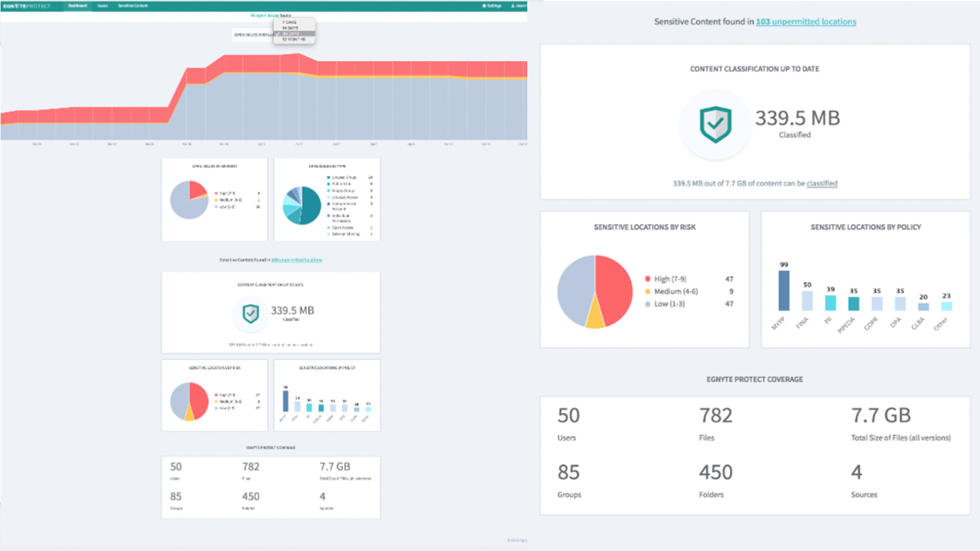Select the checked 30 Days option
This screenshot has width=980, height=551.
click(x=291, y=34)
